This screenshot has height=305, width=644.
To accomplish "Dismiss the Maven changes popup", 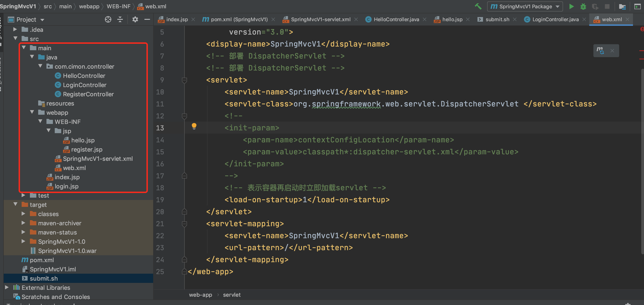I will click(612, 51).
